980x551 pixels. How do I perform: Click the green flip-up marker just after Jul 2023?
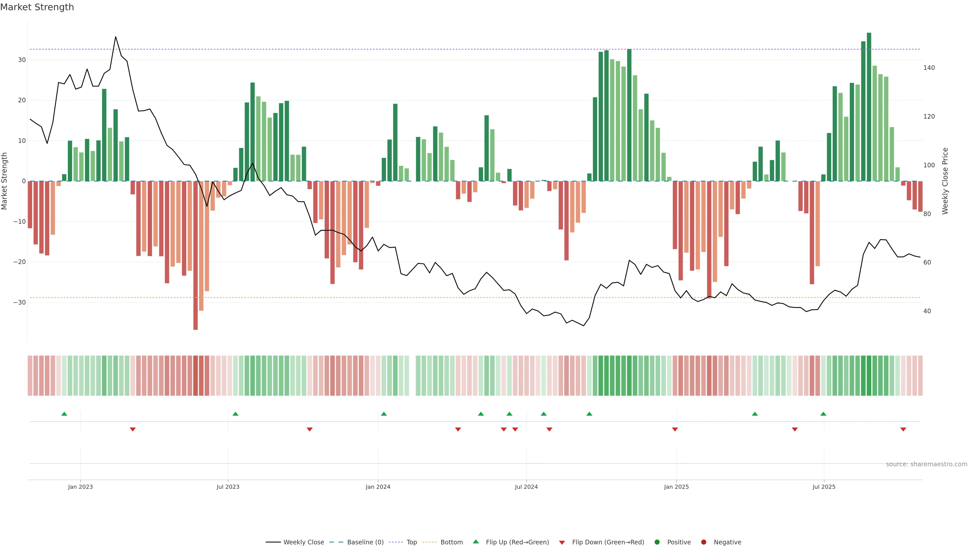click(x=236, y=414)
